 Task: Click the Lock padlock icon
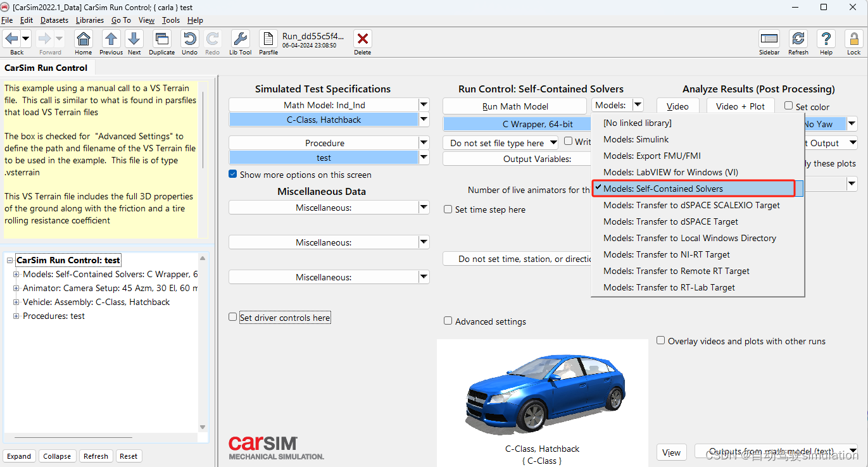pyautogui.click(x=853, y=38)
